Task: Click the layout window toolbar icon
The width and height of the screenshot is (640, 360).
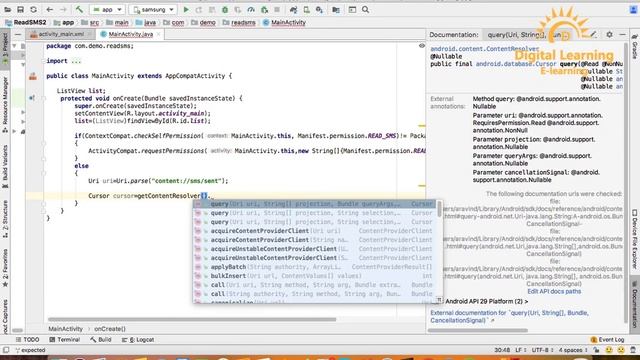Action: point(352,9)
